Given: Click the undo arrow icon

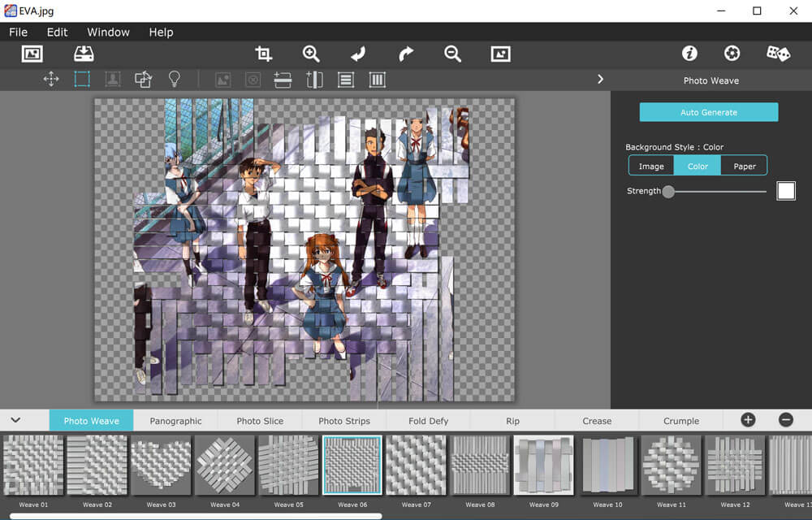Looking at the screenshot, I should click(358, 54).
